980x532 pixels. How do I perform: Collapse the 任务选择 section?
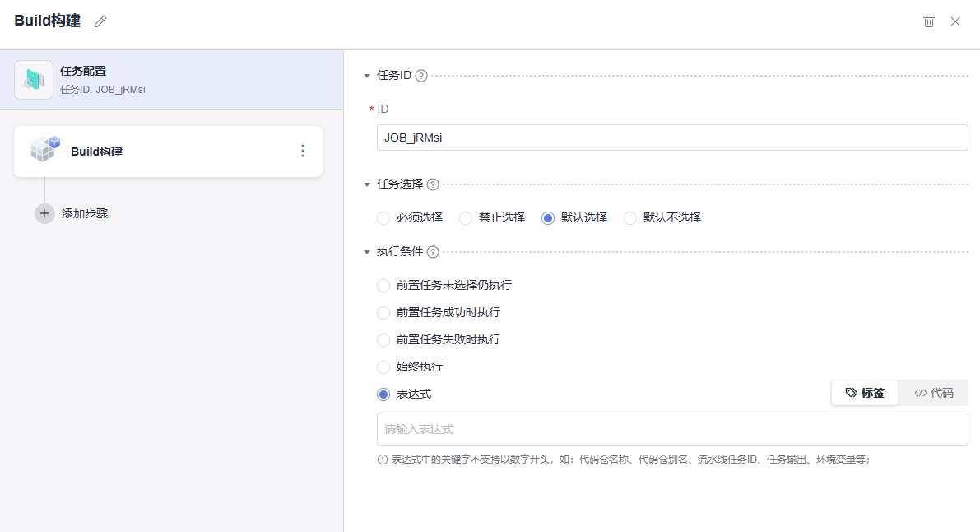(x=367, y=184)
